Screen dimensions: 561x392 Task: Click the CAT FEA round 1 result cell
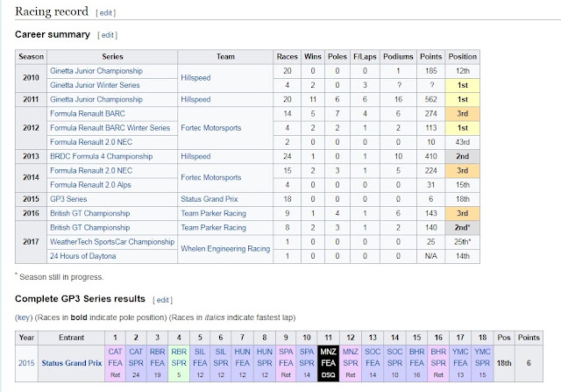[115, 363]
